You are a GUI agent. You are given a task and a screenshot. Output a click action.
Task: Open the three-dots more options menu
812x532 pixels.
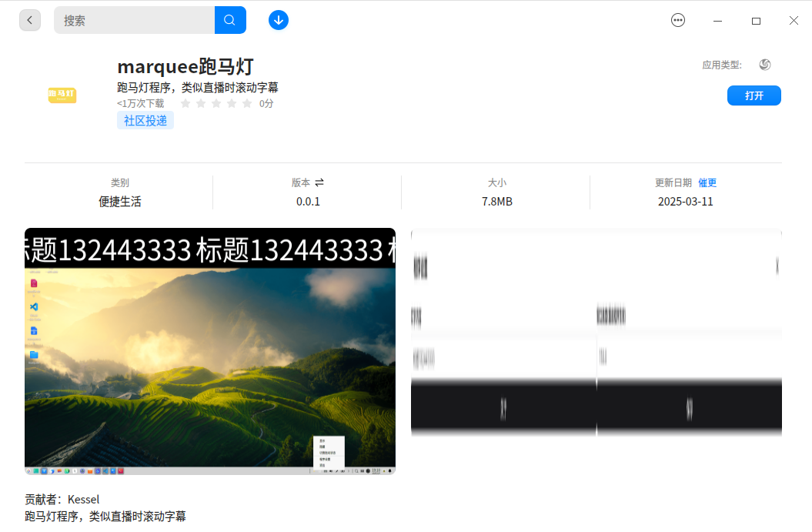coord(678,20)
